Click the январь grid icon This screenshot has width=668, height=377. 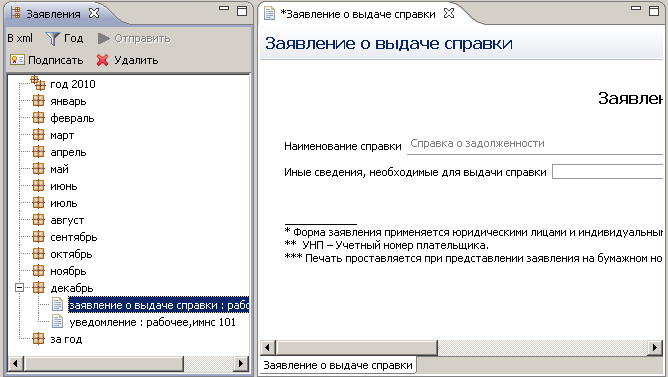(x=38, y=101)
